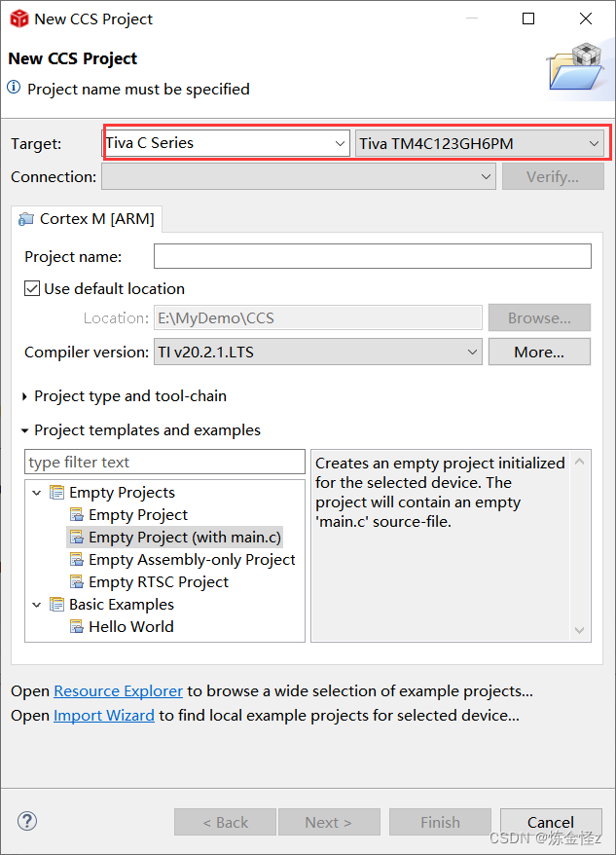Click the More... compiler button
This screenshot has height=855, width=616.
tap(539, 352)
